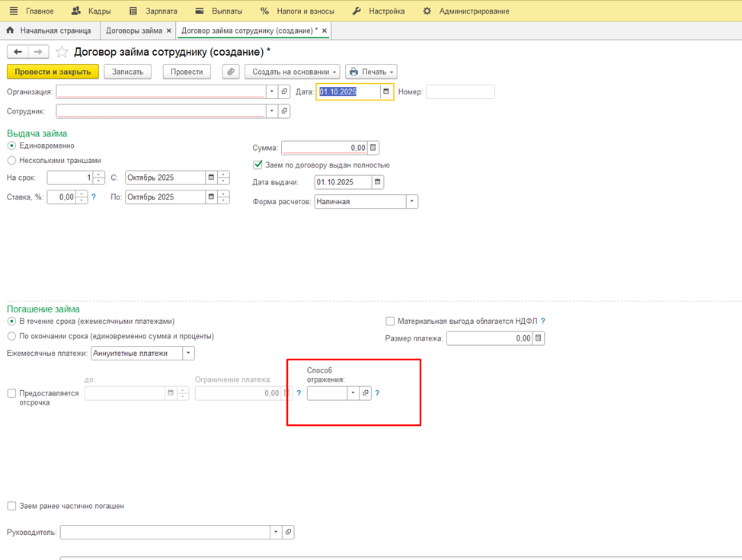This screenshot has width=742, height=560.
Task: Open hamburger menu at top left
Action: tap(13, 11)
